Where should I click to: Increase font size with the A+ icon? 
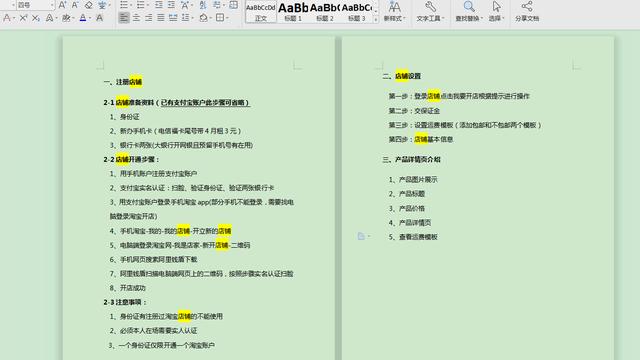[x=62, y=5]
